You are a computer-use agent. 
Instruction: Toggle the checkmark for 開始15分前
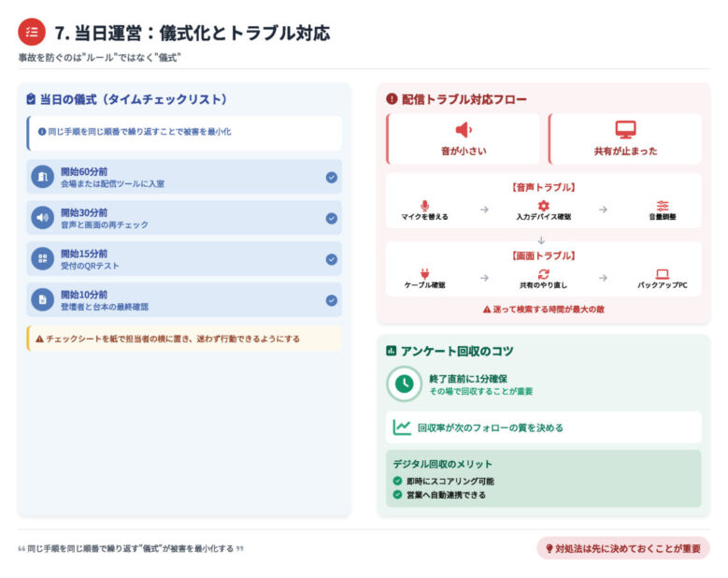click(331, 259)
